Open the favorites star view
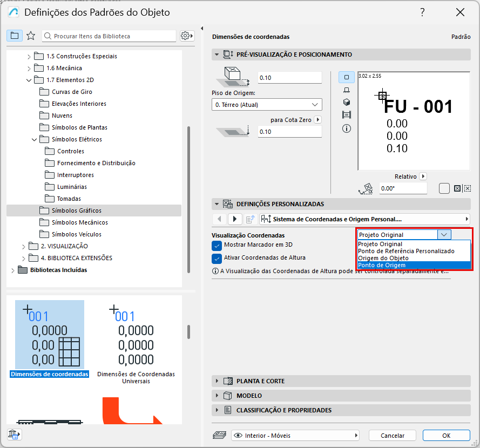The image size is (480, 448). pyautogui.click(x=31, y=36)
